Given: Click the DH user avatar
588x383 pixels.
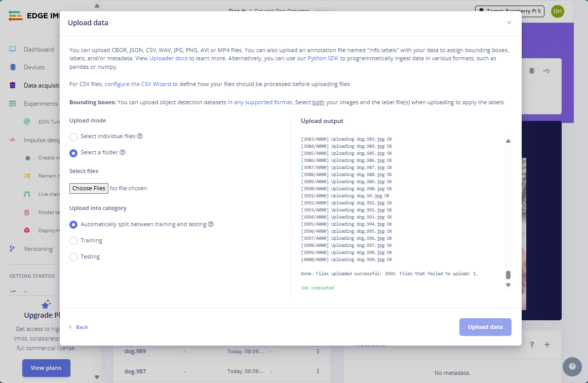Looking at the screenshot, I should pos(557,11).
